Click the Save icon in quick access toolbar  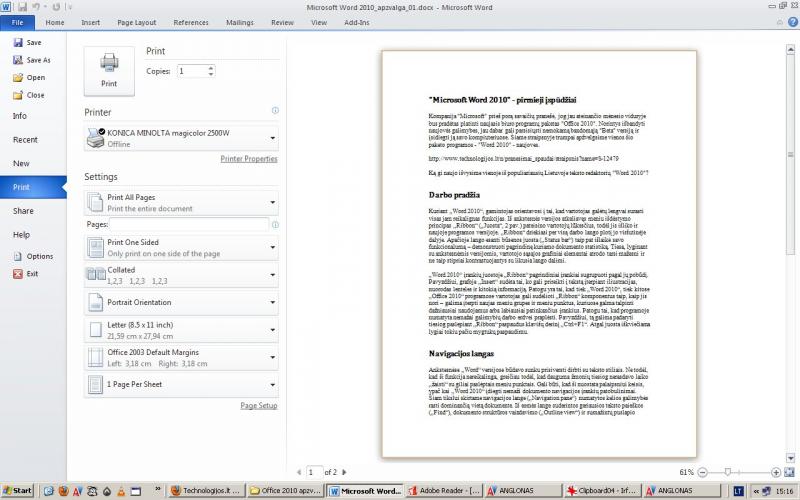coord(22,7)
